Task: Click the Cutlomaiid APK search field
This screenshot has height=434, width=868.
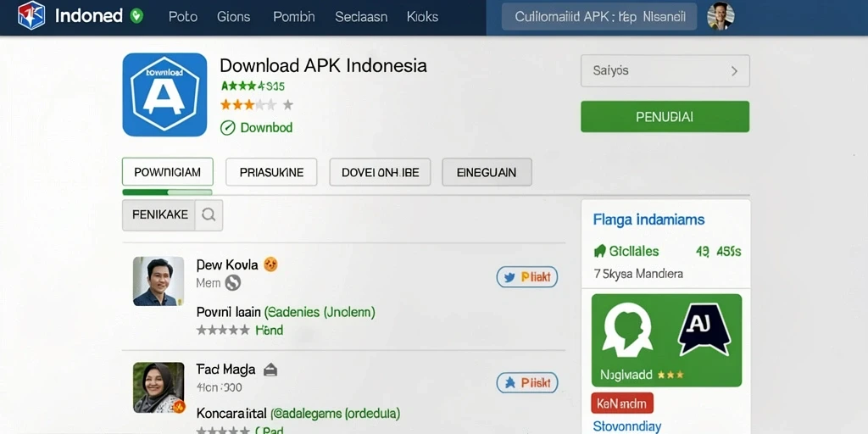Action: 599,17
